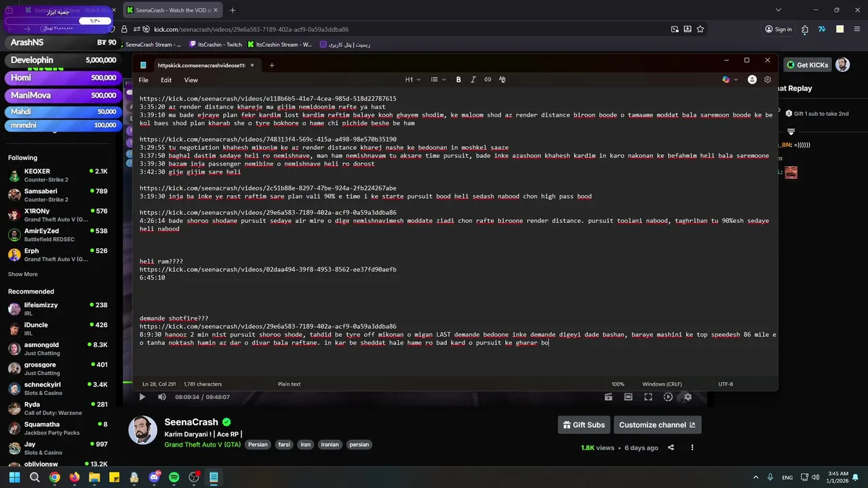Change line ending Windows (CRLF)
The width and height of the screenshot is (868, 488).
coord(663,384)
